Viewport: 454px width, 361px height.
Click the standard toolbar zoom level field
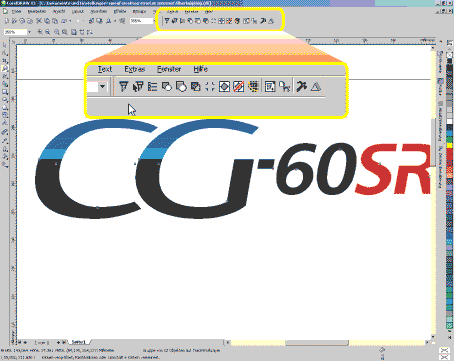coord(141,21)
